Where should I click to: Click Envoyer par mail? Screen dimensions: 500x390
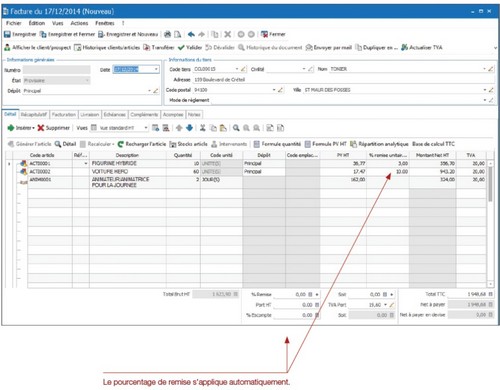pos(329,48)
